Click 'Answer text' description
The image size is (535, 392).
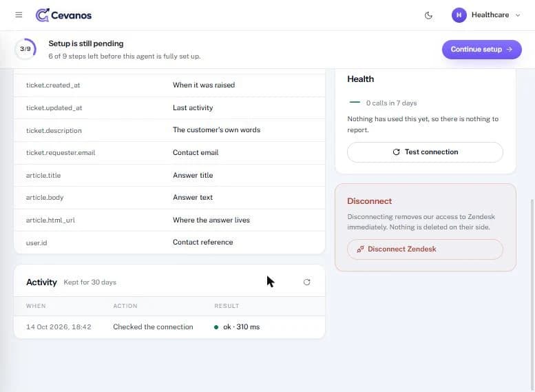click(192, 197)
